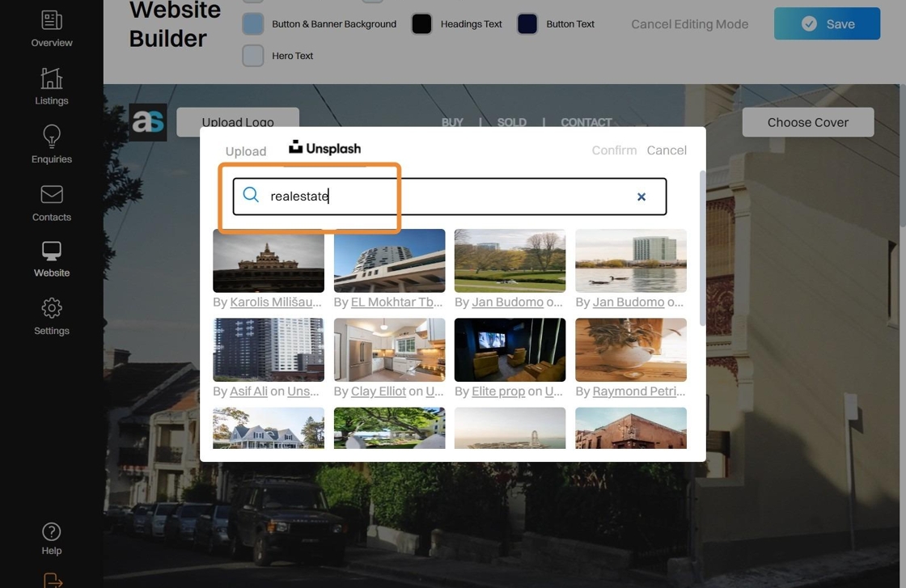This screenshot has width=906, height=588.
Task: Pick the Headings Text color swatch
Action: pyautogui.click(x=421, y=23)
